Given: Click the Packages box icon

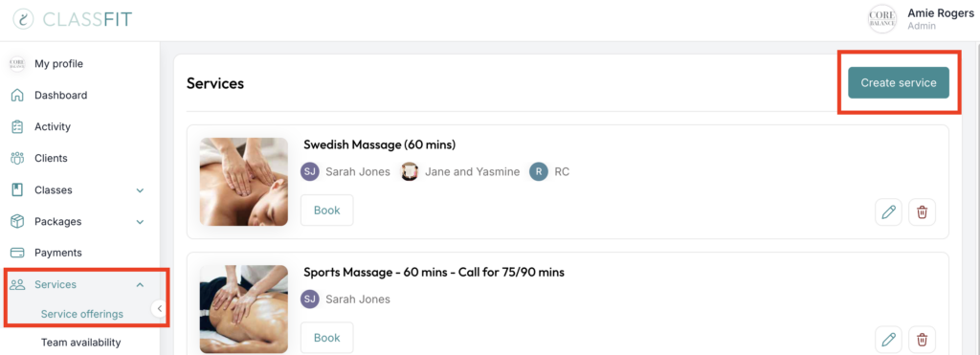Looking at the screenshot, I should pos(17,221).
